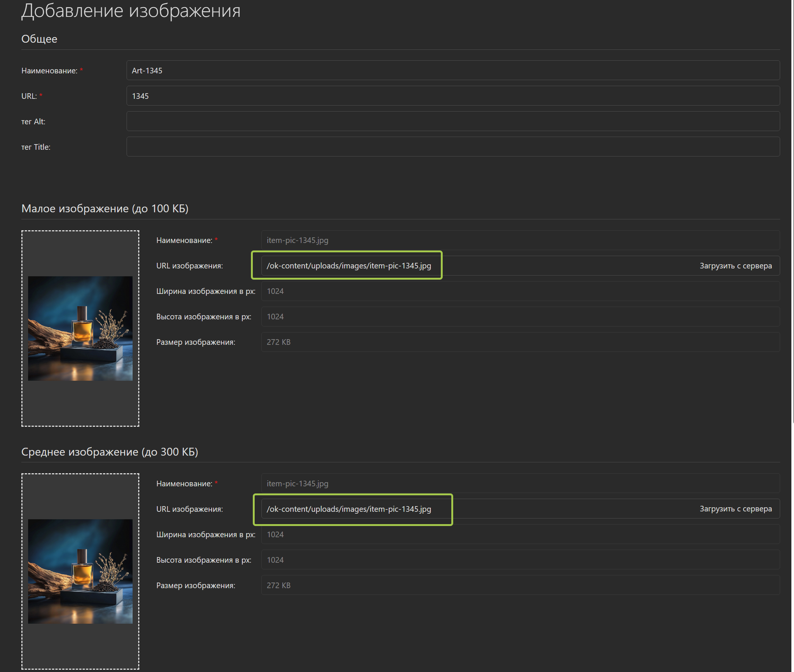Click small image height field 1024
794x672 pixels.
pyautogui.click(x=520, y=317)
